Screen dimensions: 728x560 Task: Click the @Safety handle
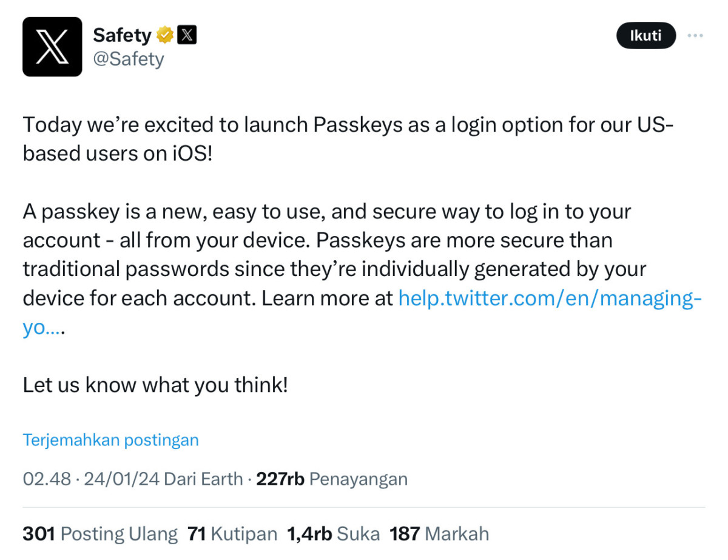coord(128,59)
